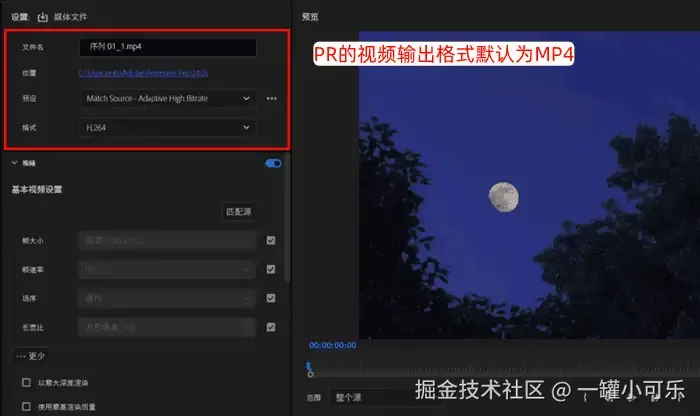
Task: Click the preview timecode 00:00:00:00
Action: [333, 345]
